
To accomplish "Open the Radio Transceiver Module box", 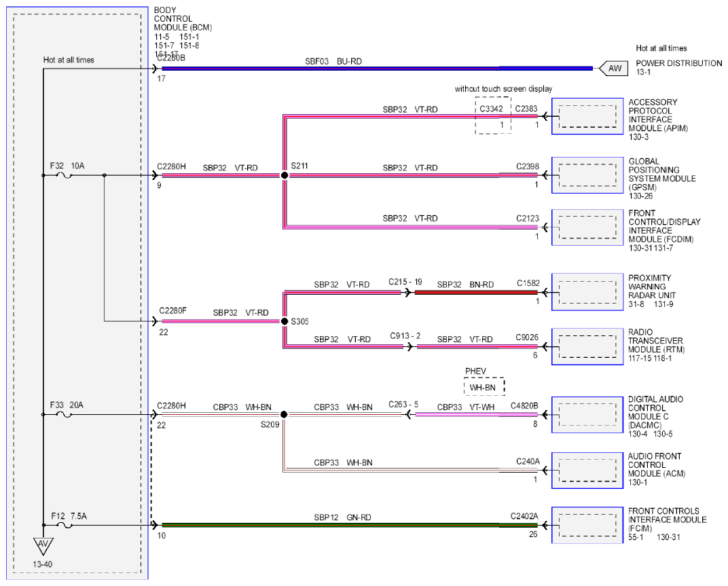I will tap(587, 346).
